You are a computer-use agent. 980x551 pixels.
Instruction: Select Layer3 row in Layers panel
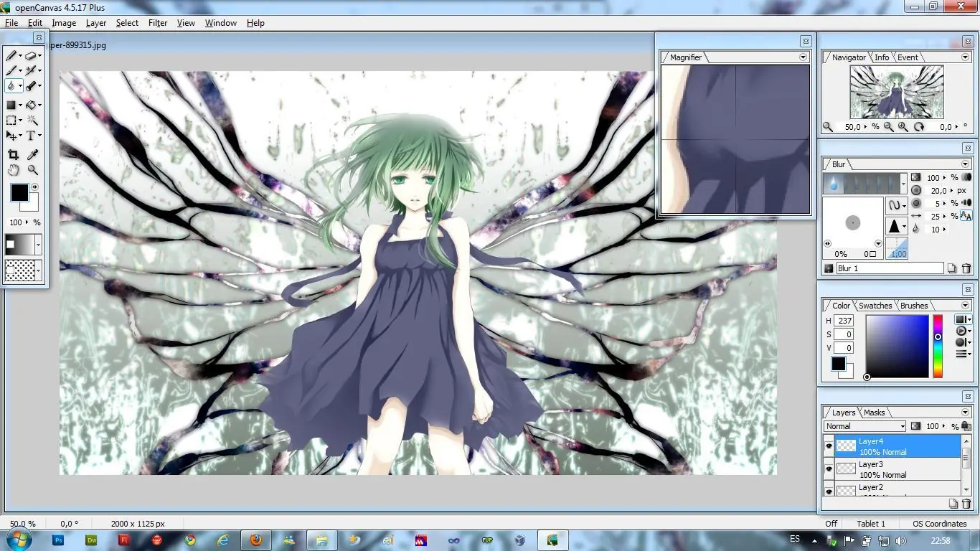coord(897,469)
